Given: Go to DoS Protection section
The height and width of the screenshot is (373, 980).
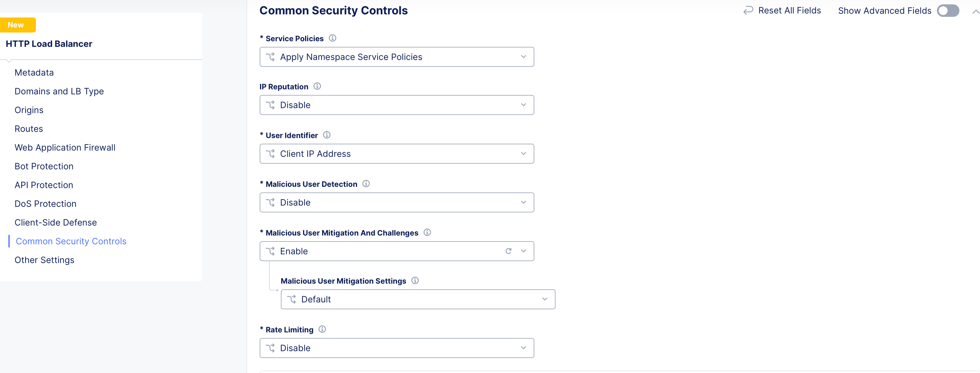Looking at the screenshot, I should [45, 204].
